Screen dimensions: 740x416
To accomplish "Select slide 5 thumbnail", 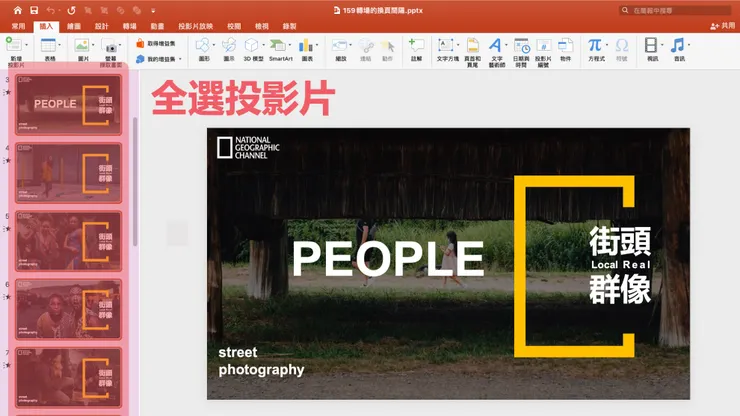I will tap(68, 241).
